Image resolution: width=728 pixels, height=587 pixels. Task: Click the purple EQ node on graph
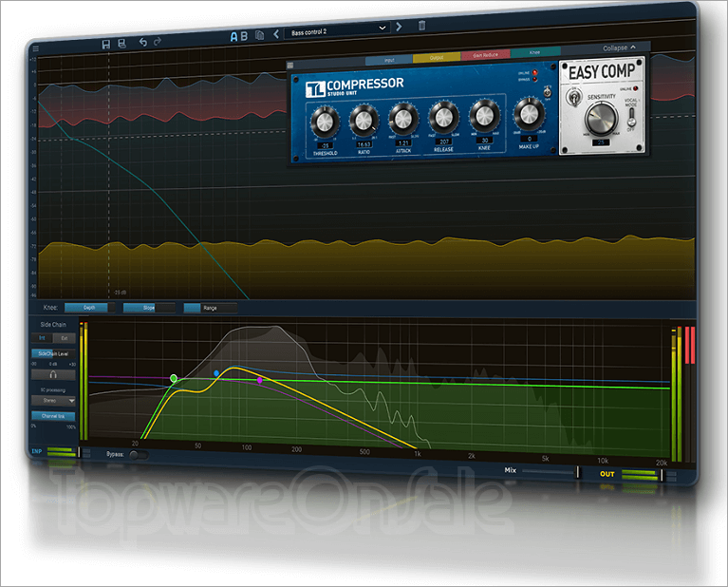coord(260,380)
